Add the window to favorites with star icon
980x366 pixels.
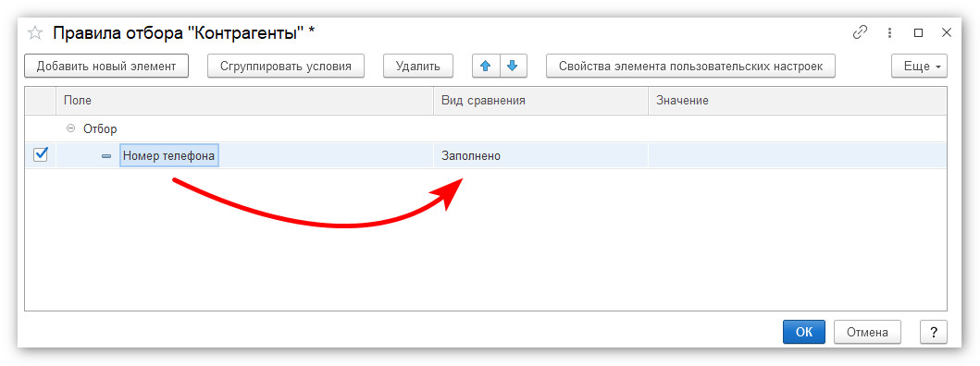(x=35, y=33)
